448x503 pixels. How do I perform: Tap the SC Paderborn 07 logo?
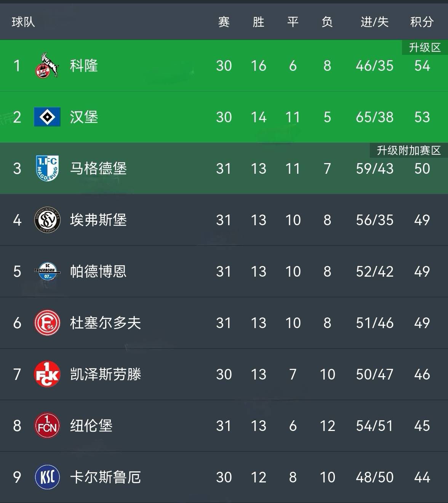(47, 271)
